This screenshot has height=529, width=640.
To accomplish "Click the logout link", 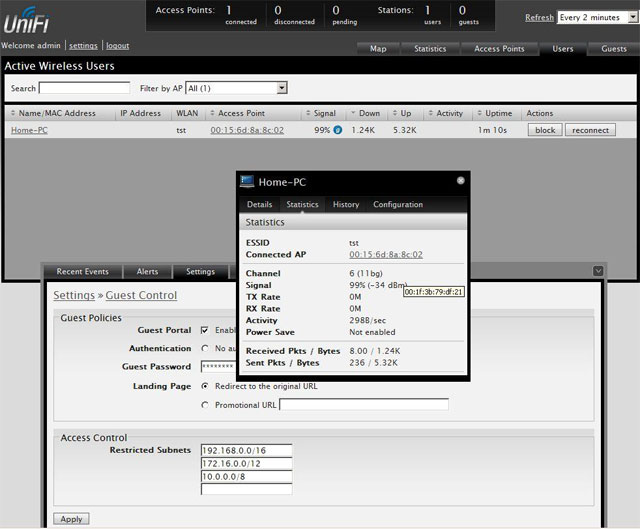I will click(x=118, y=45).
